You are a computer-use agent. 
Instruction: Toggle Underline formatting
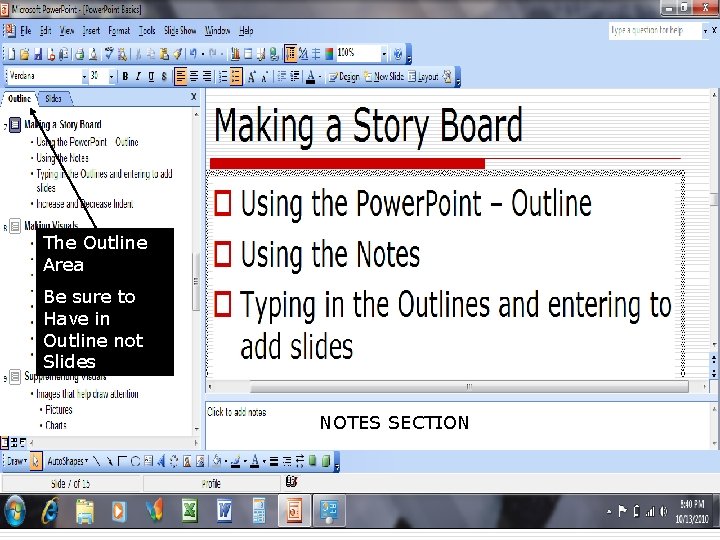point(151,77)
